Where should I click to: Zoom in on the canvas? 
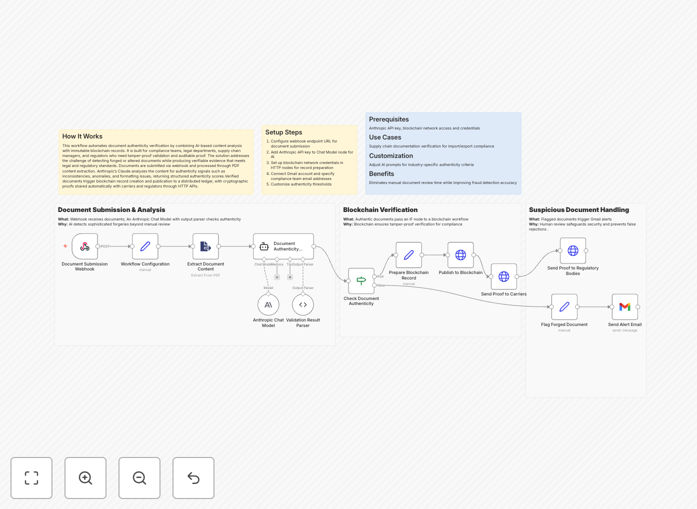(x=85, y=478)
